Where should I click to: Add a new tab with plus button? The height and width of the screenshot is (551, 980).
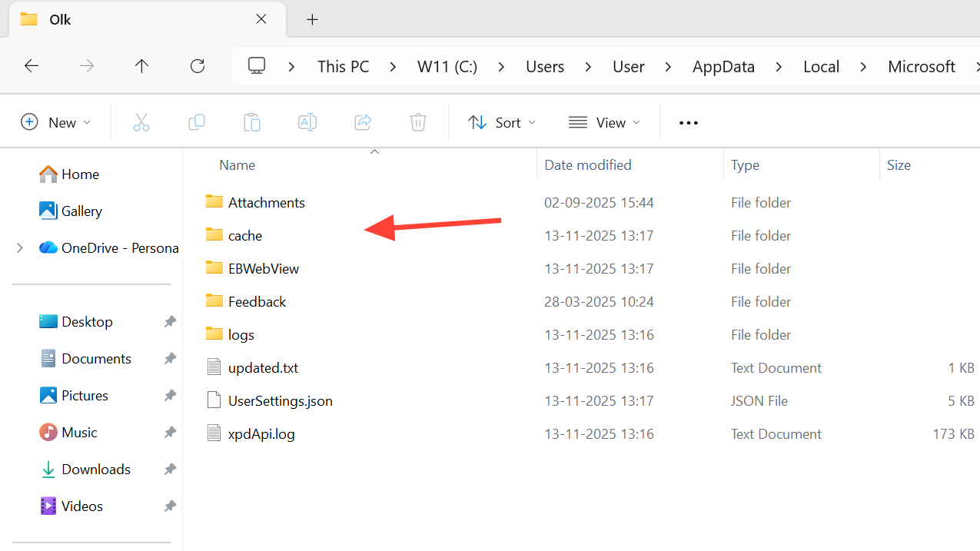coord(312,20)
